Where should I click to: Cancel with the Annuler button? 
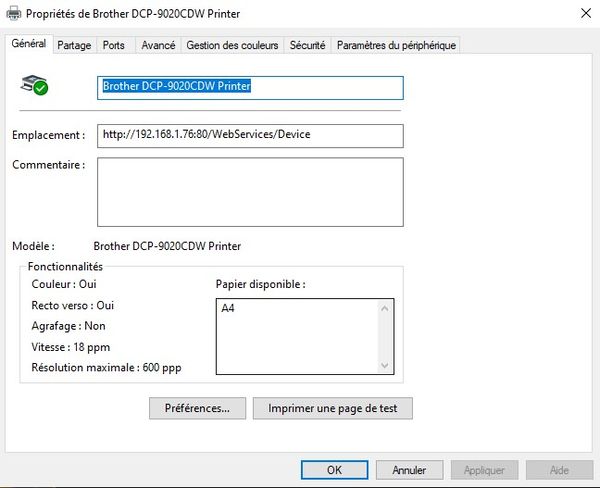point(409,470)
